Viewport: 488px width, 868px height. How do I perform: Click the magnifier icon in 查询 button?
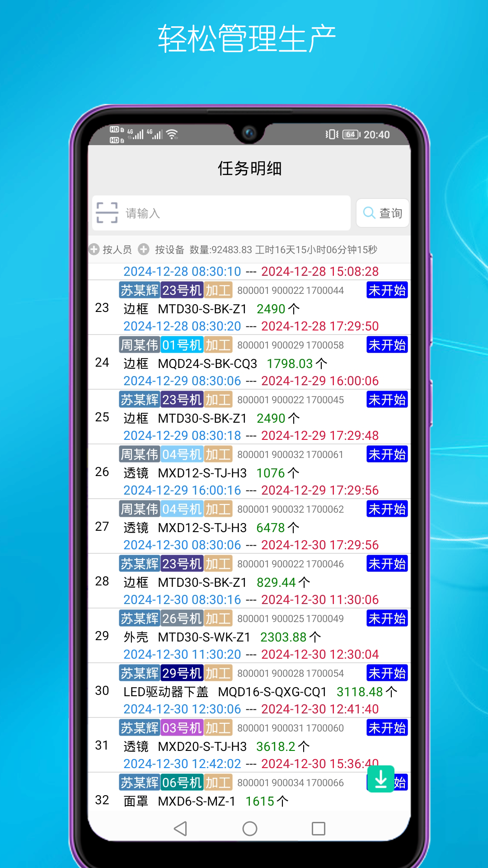pos(369,213)
